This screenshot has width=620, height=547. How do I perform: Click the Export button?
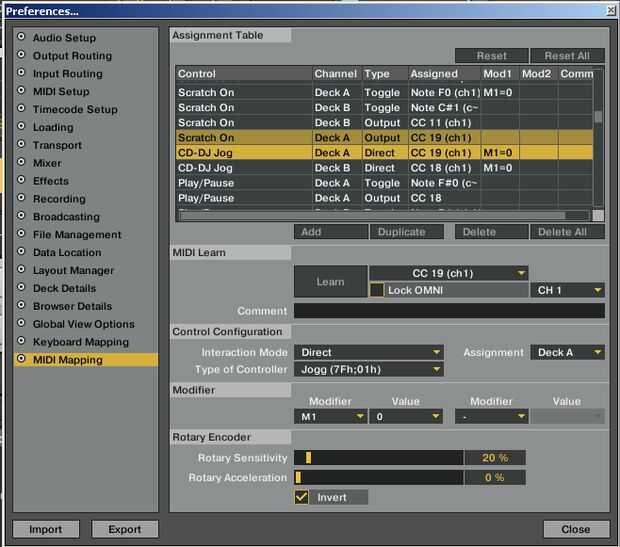coord(125,529)
